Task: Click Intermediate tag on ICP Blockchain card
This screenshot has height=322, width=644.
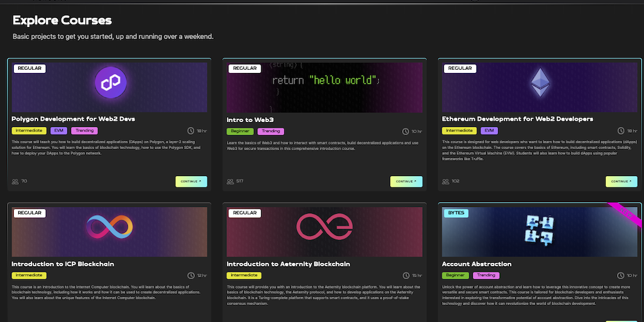Action: (29, 275)
